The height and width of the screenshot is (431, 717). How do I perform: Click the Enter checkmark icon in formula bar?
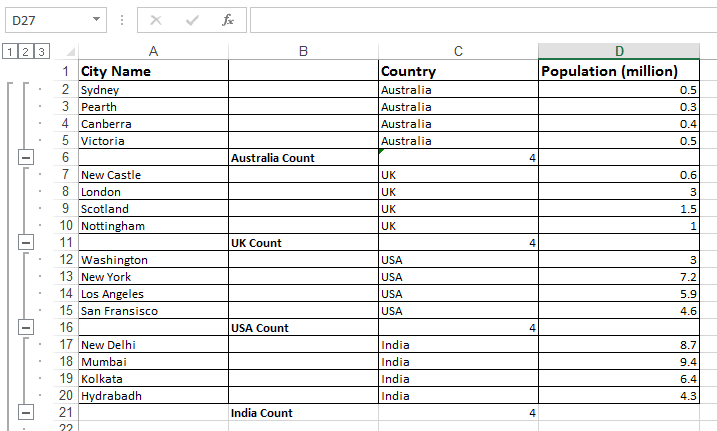(192, 20)
